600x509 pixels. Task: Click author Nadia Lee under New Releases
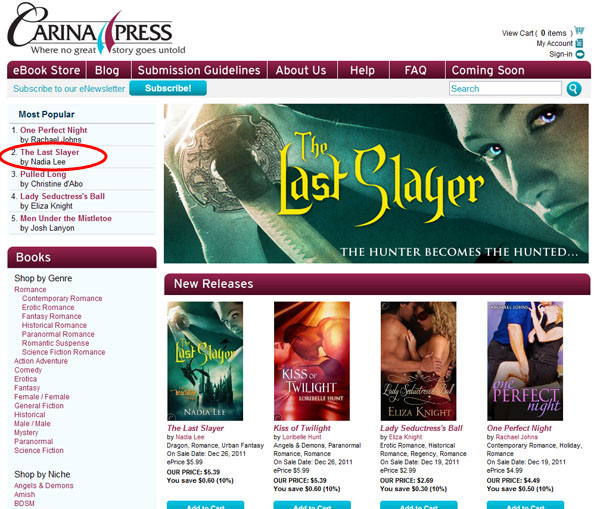pyautogui.click(x=190, y=437)
